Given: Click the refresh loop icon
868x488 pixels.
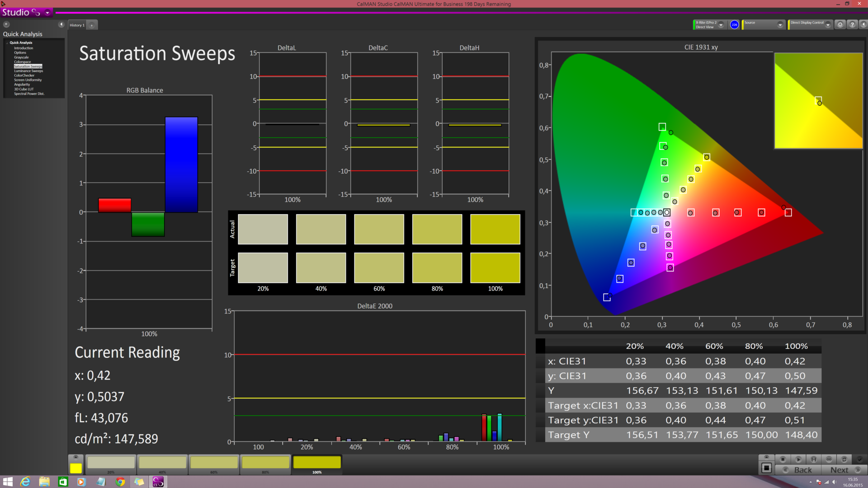Looking at the screenshot, I should 844,459.
